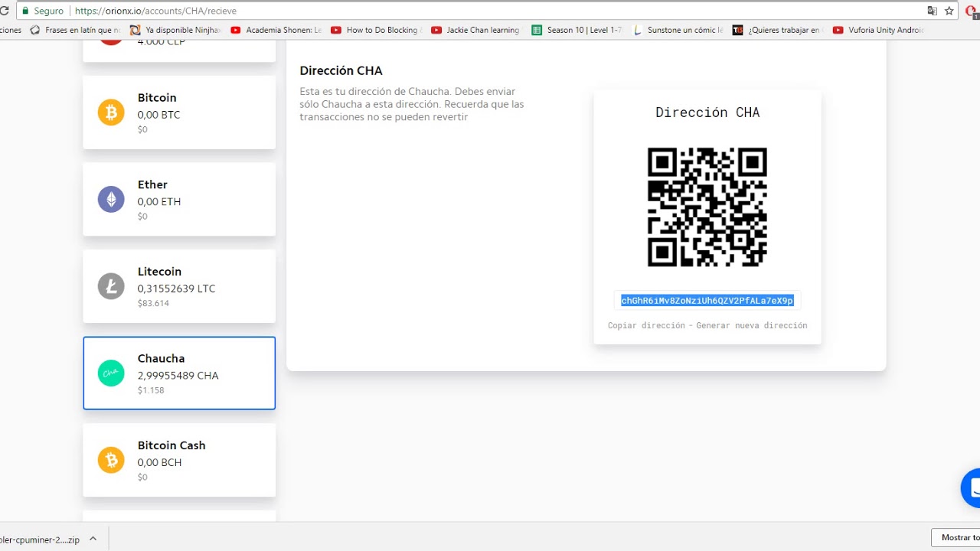Expand the downloaded zip file options arrow
980x551 pixels.
(93, 539)
